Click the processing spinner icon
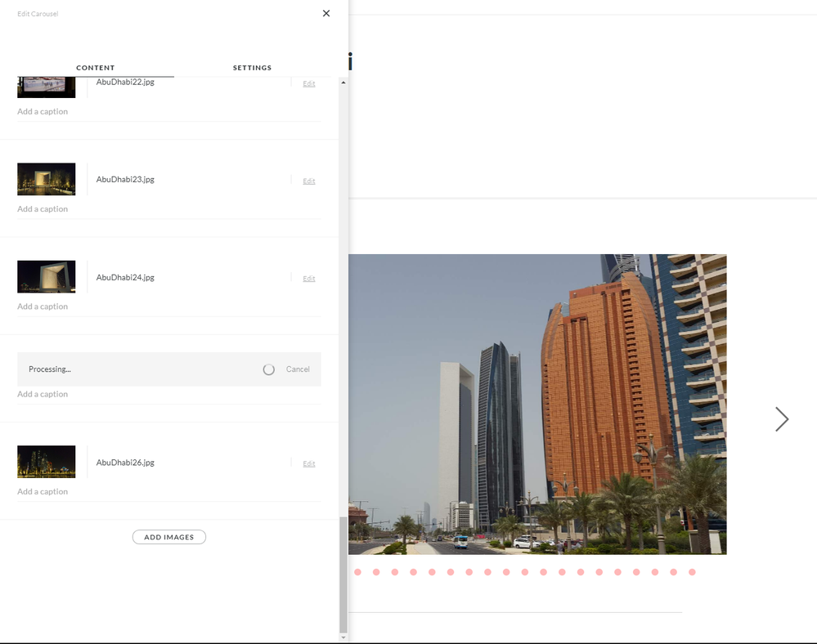This screenshot has width=817, height=644. pyautogui.click(x=268, y=369)
